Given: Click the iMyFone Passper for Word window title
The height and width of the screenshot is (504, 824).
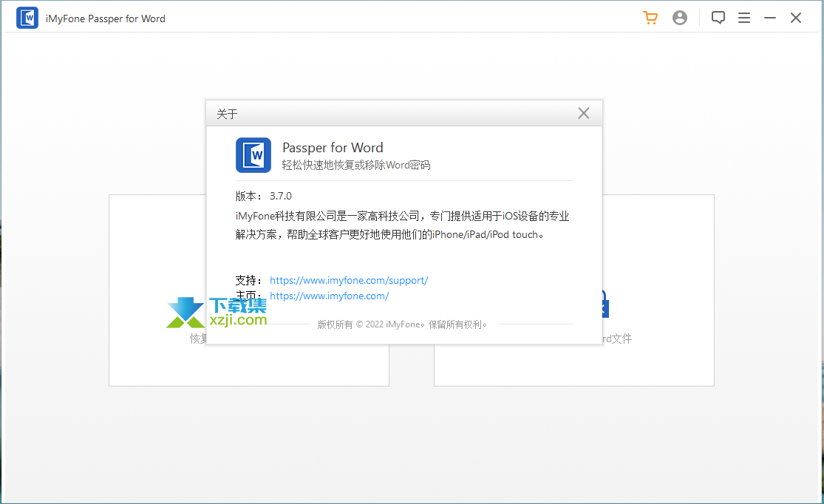Looking at the screenshot, I should click(x=106, y=19).
